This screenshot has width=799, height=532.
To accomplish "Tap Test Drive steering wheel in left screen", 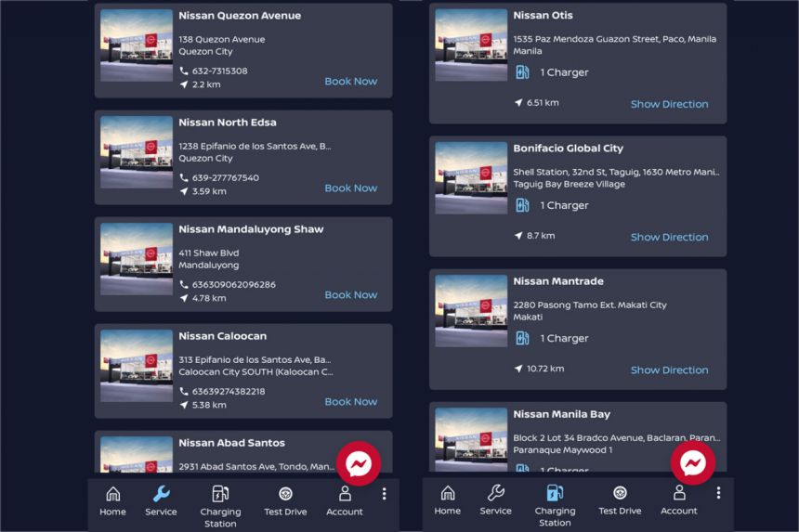I will pos(285,493).
